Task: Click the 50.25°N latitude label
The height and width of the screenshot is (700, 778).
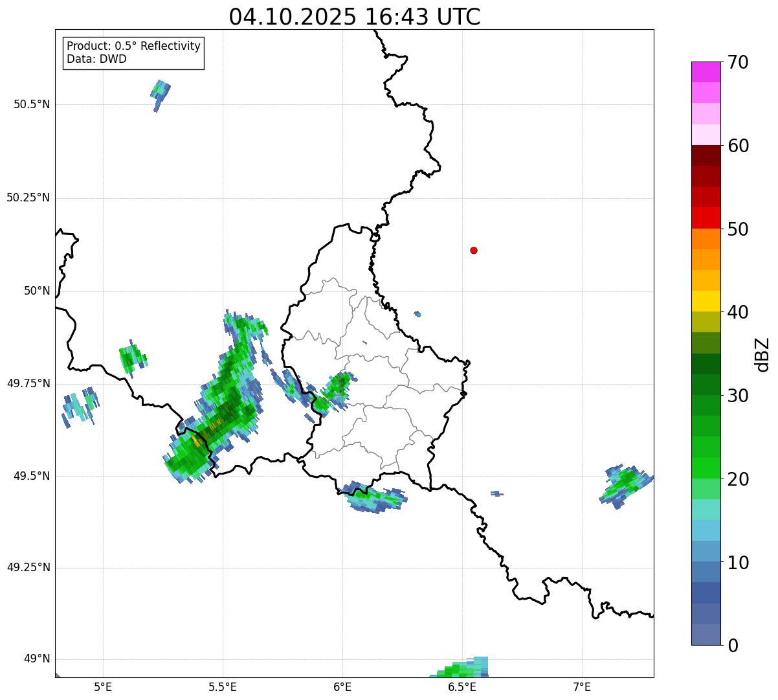Action: click(x=28, y=198)
